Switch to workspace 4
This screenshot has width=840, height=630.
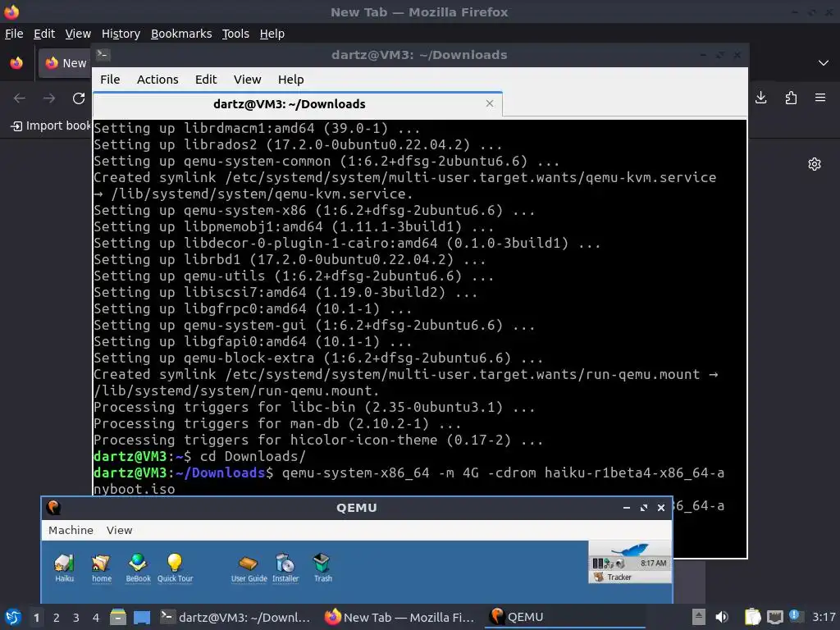(x=95, y=618)
